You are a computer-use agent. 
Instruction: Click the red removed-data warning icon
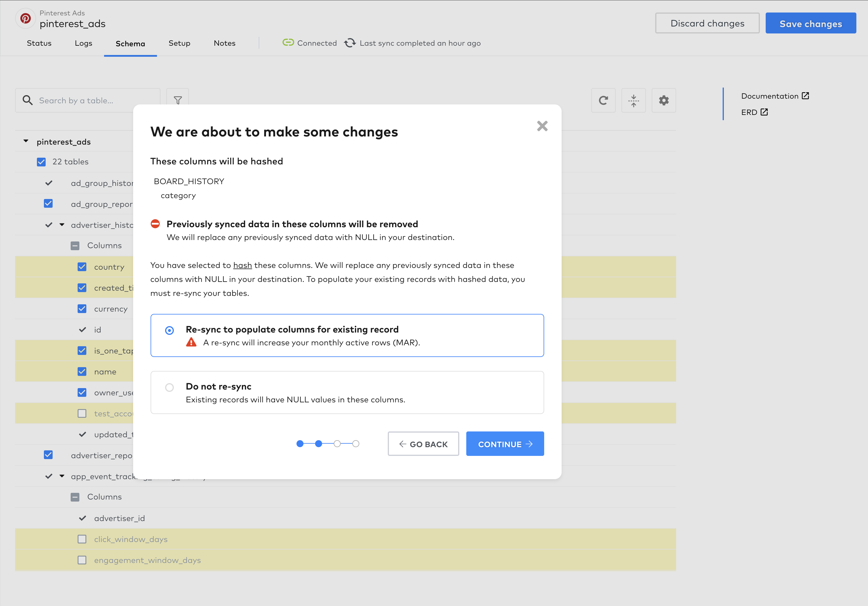[x=155, y=224]
